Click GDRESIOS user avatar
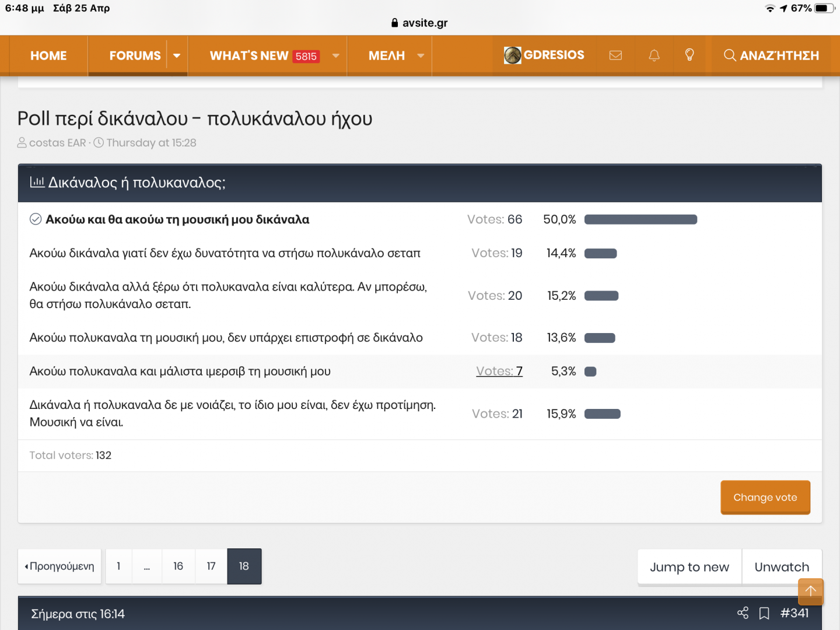 click(x=512, y=55)
